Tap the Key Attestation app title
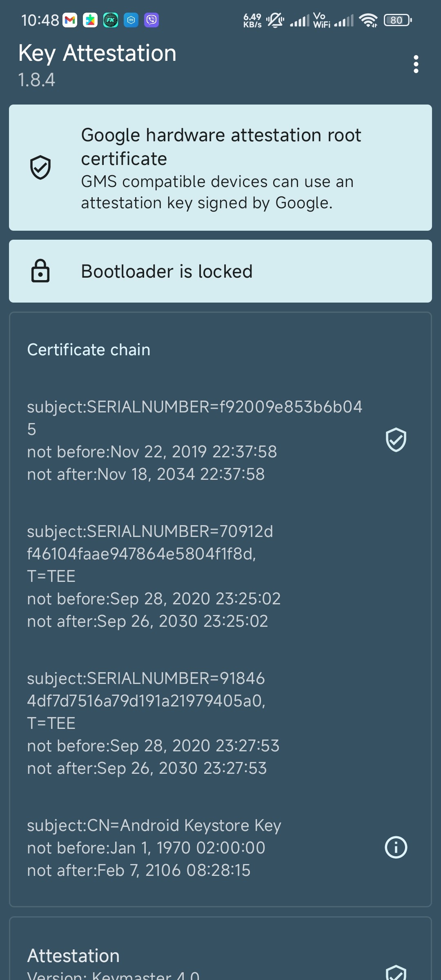Viewport: 441px width, 980px height. pyautogui.click(x=97, y=53)
